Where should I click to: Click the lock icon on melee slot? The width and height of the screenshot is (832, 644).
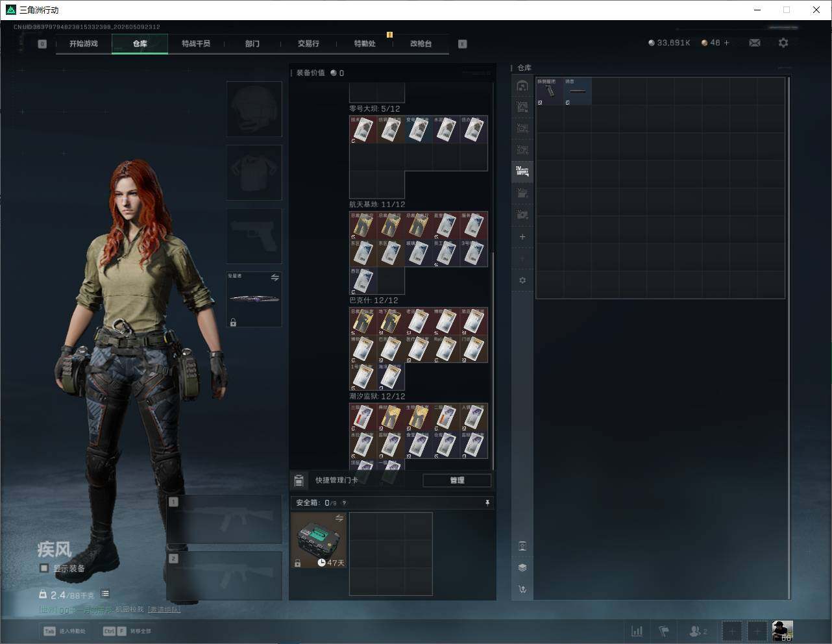pos(233,322)
